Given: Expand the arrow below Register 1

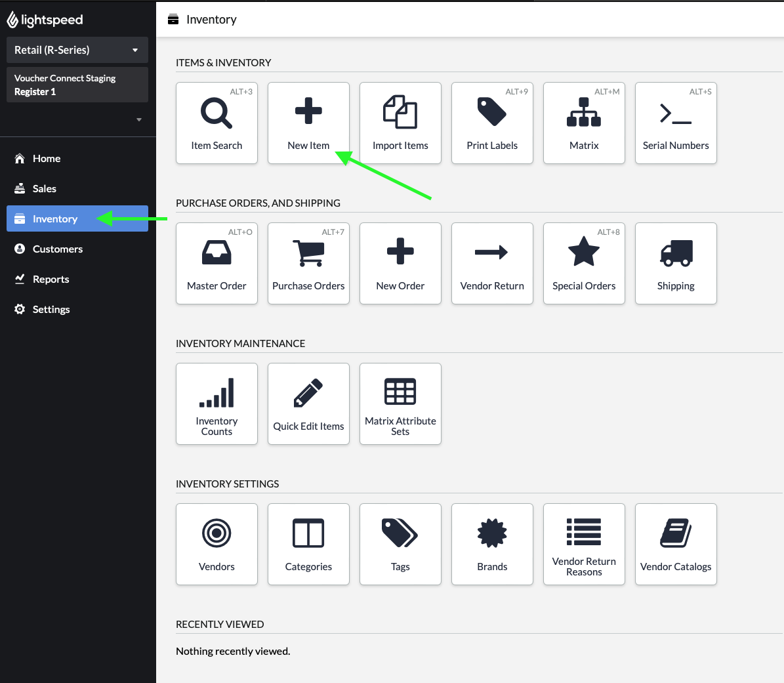Looking at the screenshot, I should click(x=139, y=119).
